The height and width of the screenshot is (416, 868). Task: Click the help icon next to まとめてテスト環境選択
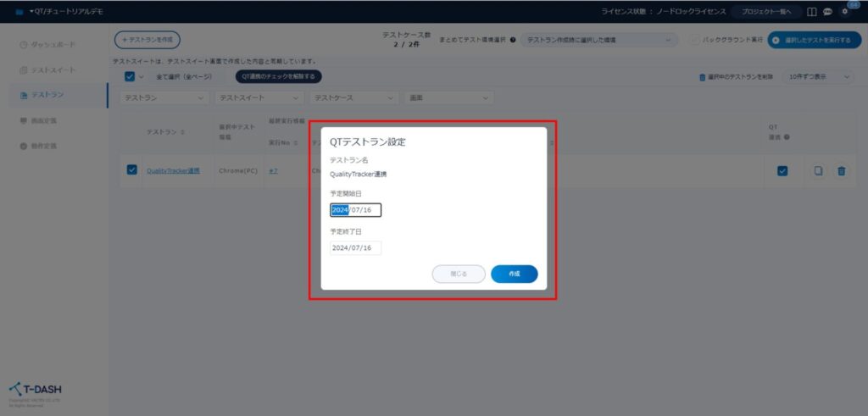(x=514, y=40)
